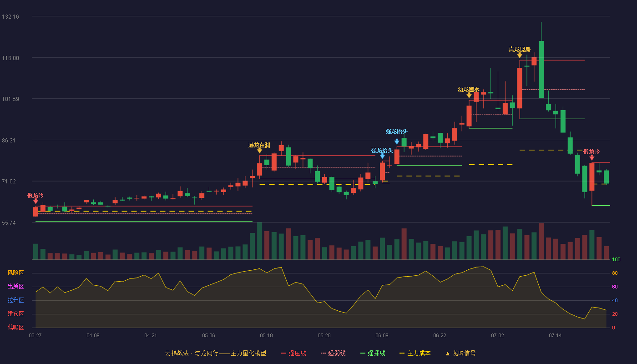Image resolution: width=637 pixels, height=364 pixels.
Task: Click the 05-18 date label
Action: [266, 335]
